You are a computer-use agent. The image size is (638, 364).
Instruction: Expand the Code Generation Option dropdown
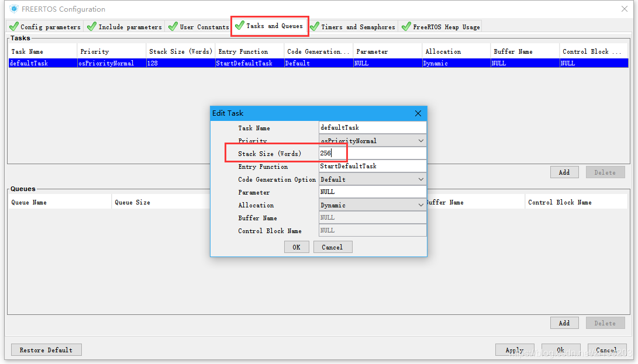[373, 179]
